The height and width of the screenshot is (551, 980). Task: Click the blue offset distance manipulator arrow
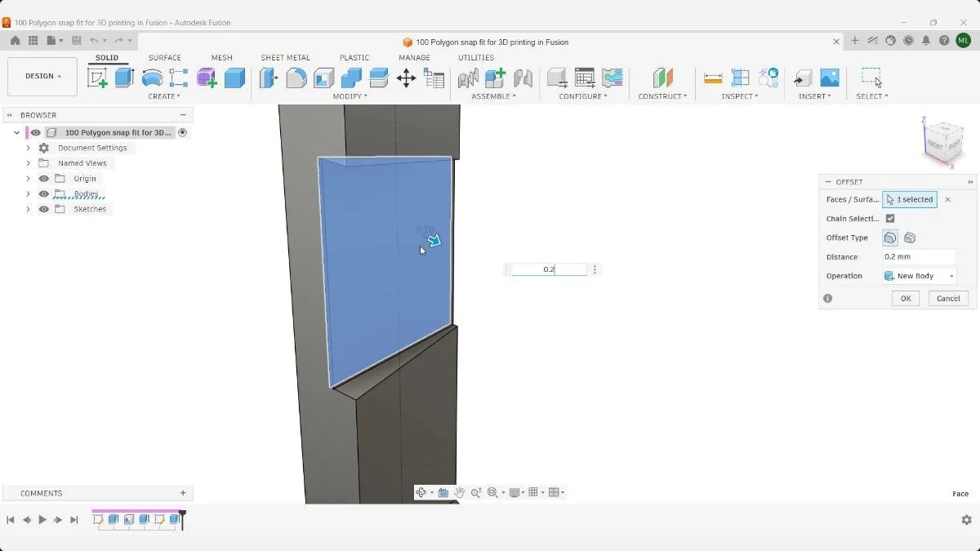(434, 240)
